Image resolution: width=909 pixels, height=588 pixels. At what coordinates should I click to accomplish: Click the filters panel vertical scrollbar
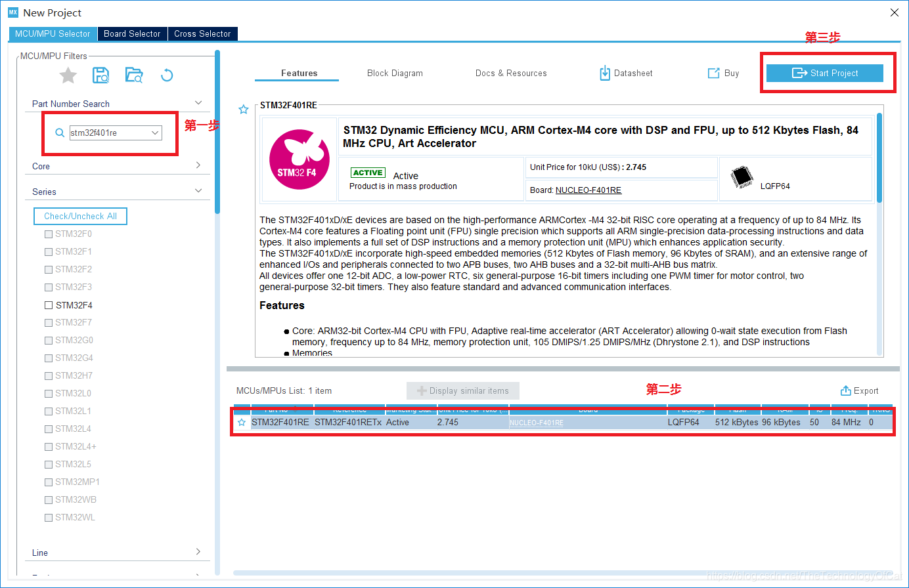pos(217,131)
